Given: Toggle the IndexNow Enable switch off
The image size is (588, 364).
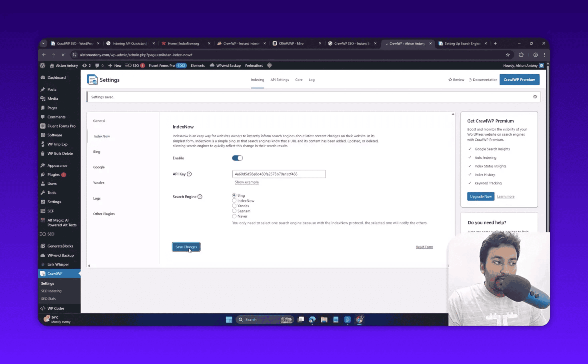Looking at the screenshot, I should pos(237,158).
